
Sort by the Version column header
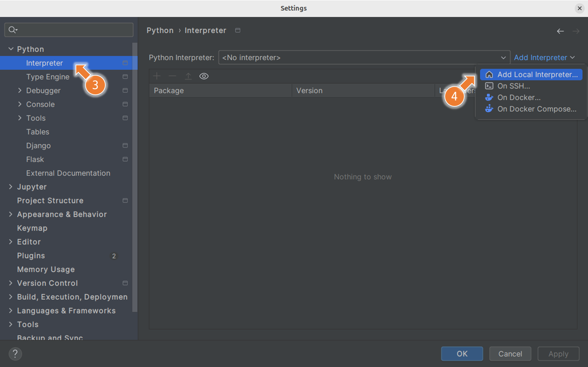tap(363, 90)
